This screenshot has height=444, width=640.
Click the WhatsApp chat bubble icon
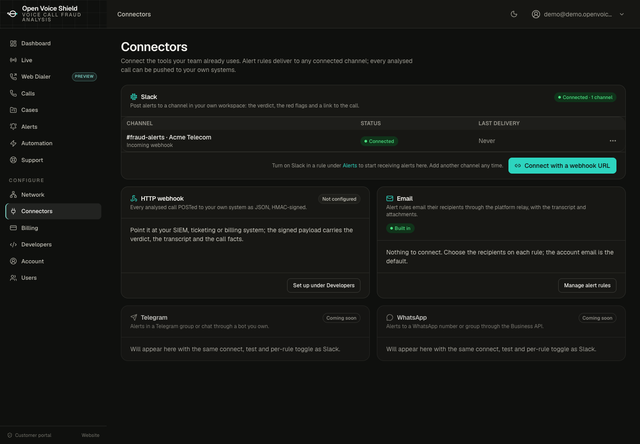[x=389, y=317]
